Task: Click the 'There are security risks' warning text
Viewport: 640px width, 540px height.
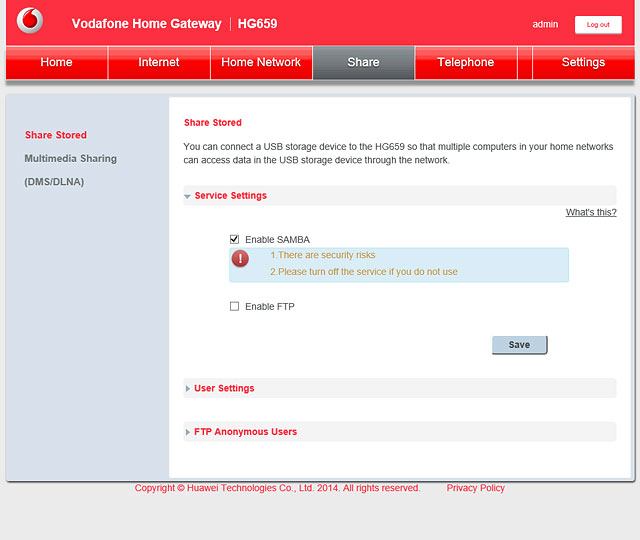Action: click(x=322, y=255)
